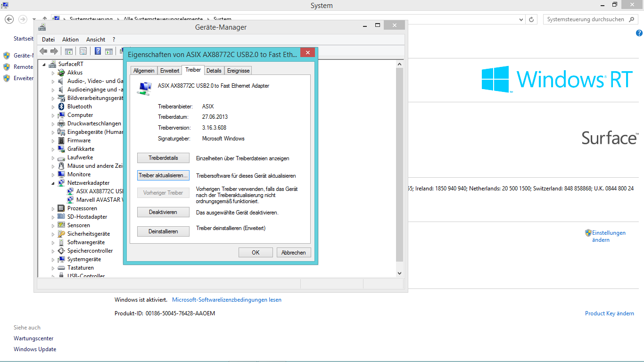The image size is (644, 362).
Task: Click the Computer category icon
Action: 61,115
